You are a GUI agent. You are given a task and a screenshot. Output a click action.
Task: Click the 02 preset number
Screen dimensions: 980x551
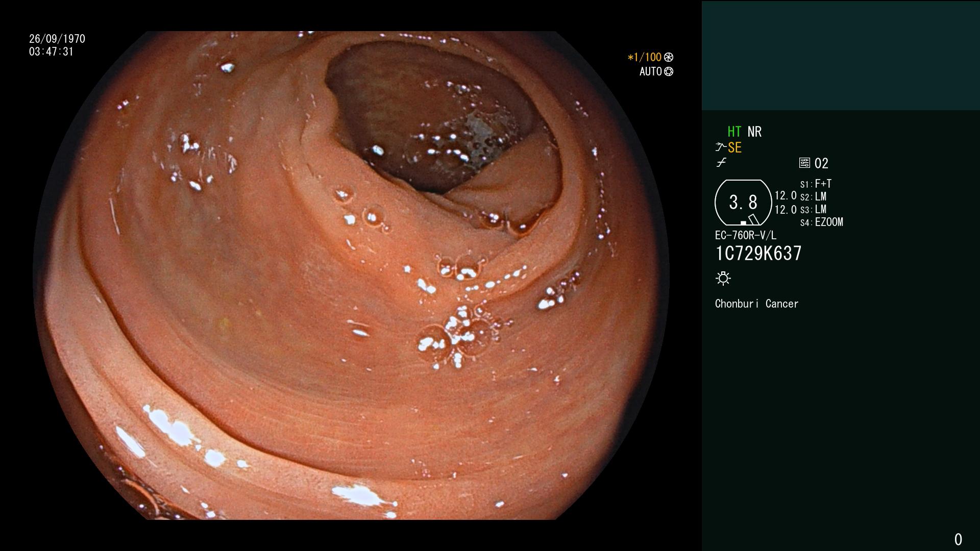point(821,163)
